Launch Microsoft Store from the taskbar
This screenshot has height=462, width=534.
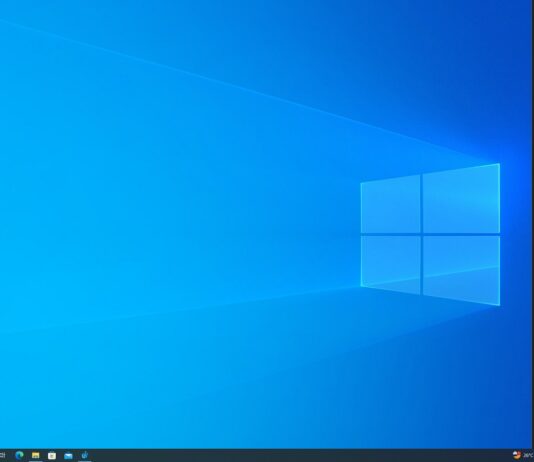point(52,456)
